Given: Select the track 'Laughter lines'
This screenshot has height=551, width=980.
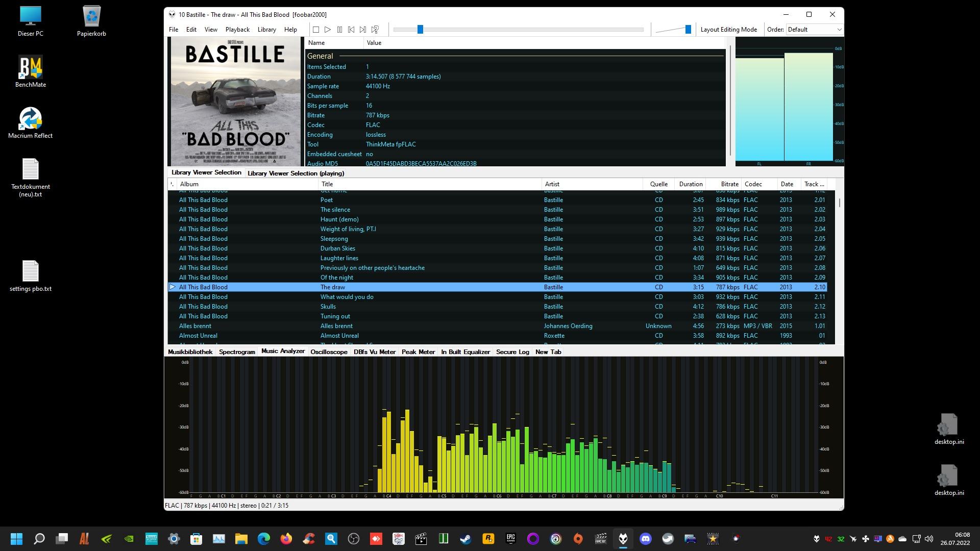Looking at the screenshot, I should [497, 258].
